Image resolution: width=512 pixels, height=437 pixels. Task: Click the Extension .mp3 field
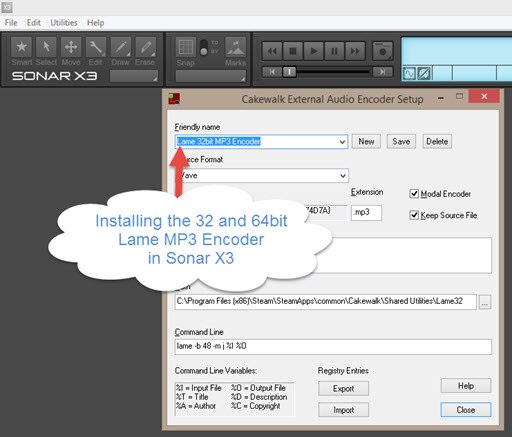point(366,212)
